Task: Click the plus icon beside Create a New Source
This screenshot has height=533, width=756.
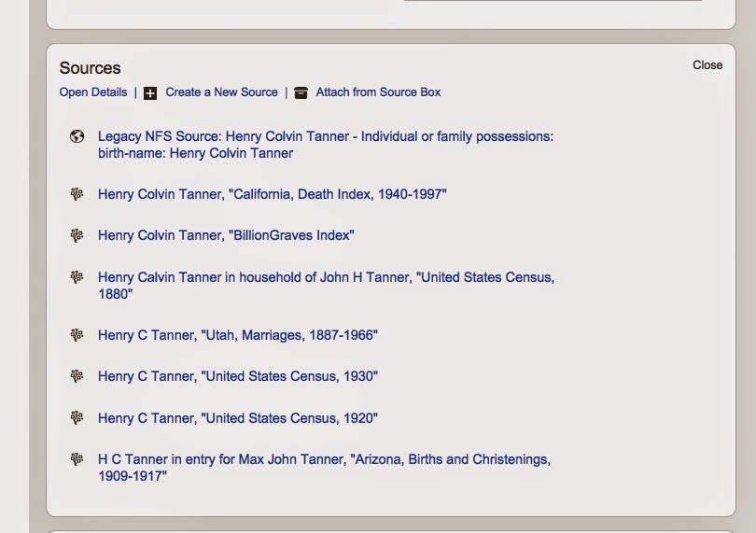Action: point(150,93)
